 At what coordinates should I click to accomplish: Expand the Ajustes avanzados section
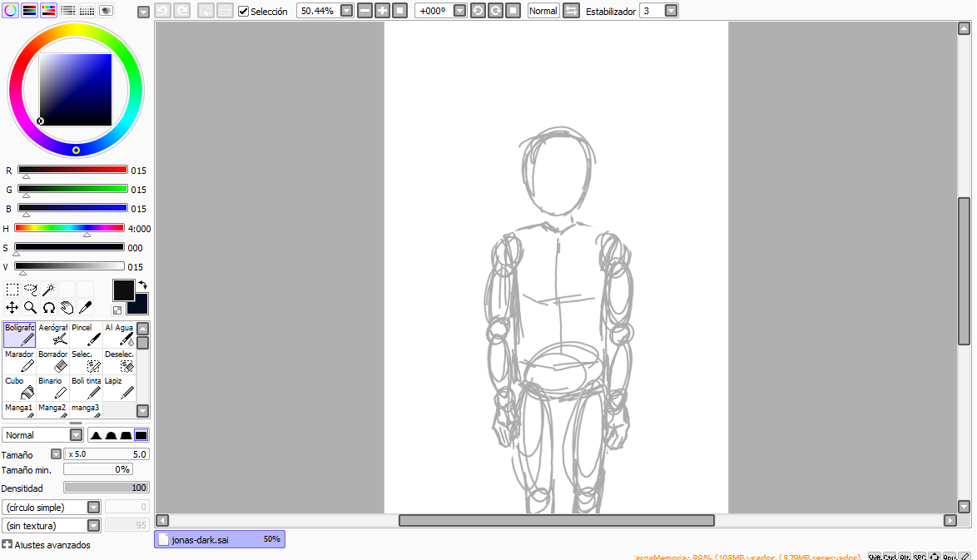click(x=7, y=545)
